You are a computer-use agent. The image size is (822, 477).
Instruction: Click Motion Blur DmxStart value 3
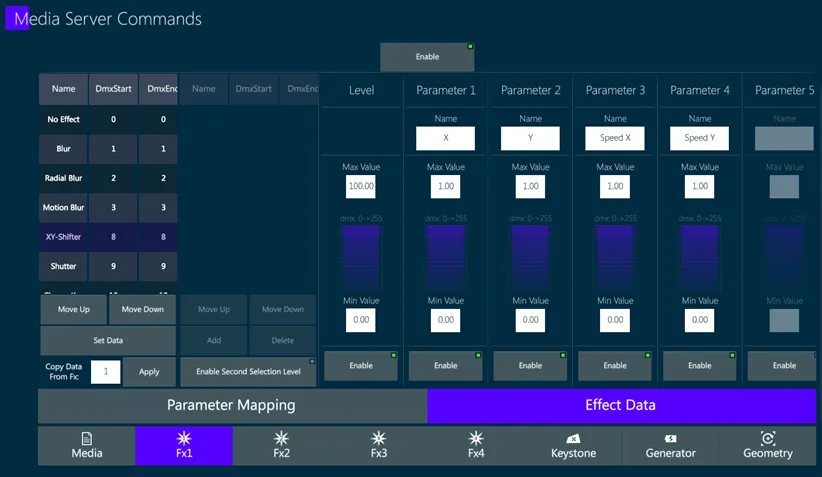[113, 208]
